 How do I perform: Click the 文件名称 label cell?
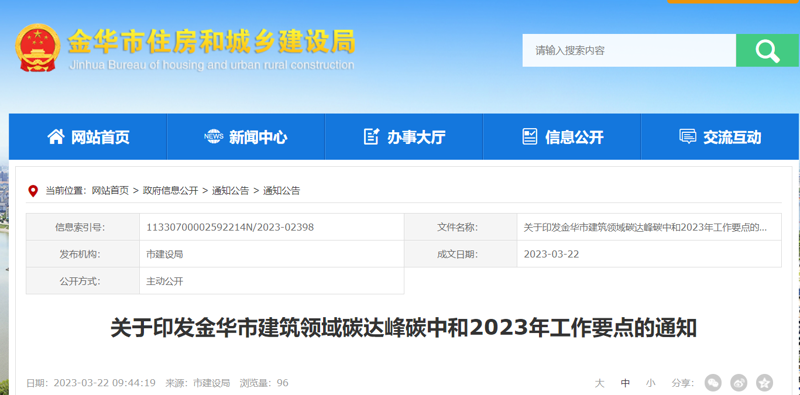click(461, 227)
